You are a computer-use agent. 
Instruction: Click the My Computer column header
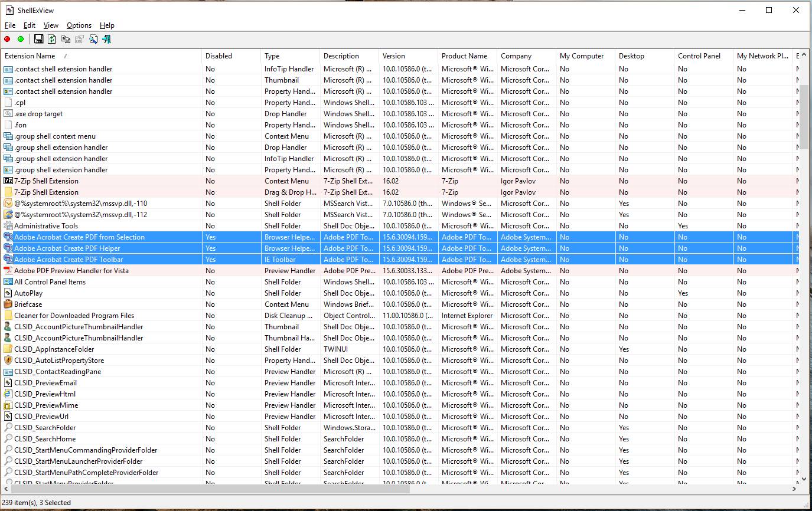point(585,56)
